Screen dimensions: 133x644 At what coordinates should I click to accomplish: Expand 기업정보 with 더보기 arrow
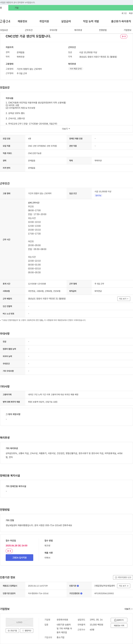click(x=129, y=609)
